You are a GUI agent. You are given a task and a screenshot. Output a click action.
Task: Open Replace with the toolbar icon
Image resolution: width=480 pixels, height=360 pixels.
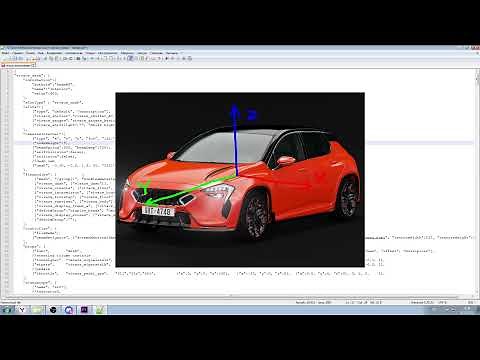click(x=84, y=58)
